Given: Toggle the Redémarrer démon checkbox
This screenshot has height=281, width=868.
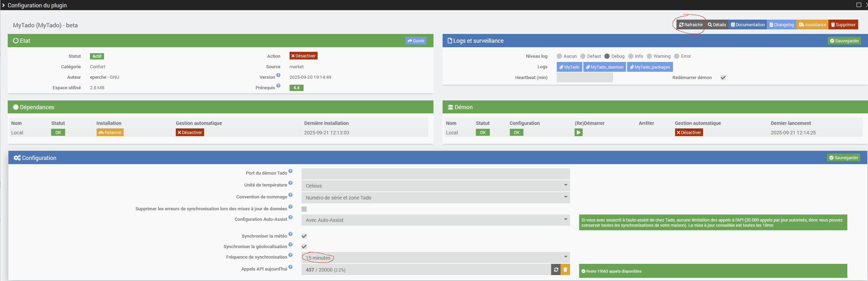Looking at the screenshot, I should coord(723,78).
